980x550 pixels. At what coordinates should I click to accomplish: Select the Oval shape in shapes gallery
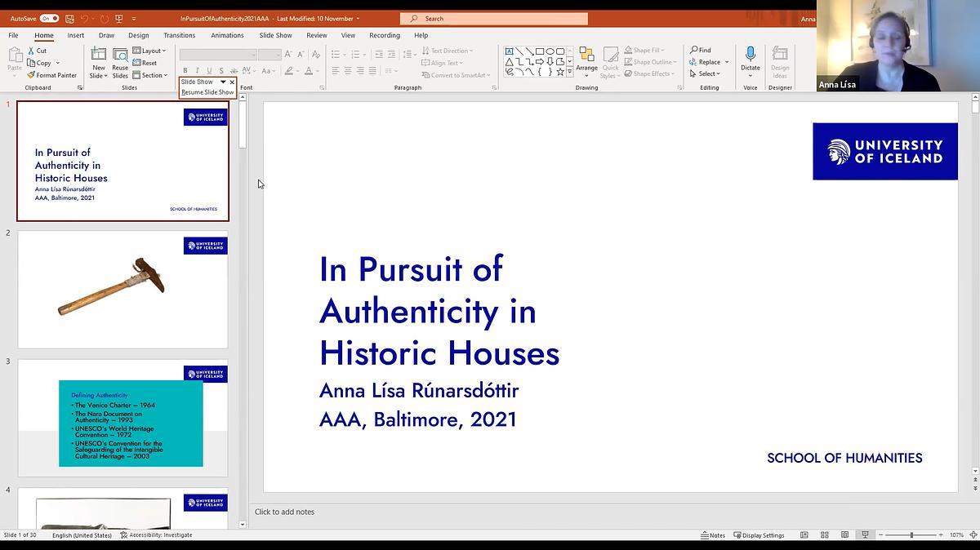click(550, 51)
